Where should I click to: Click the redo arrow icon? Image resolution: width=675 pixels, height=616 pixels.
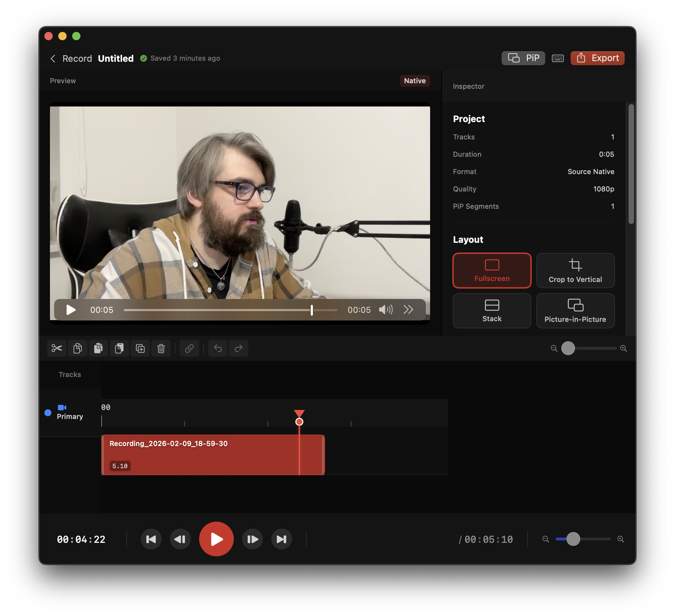click(239, 348)
